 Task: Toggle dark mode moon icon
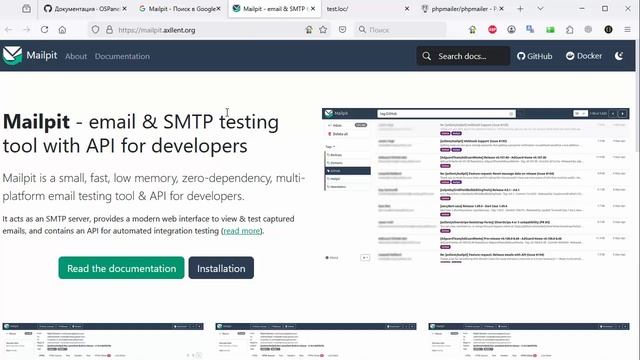tap(619, 56)
